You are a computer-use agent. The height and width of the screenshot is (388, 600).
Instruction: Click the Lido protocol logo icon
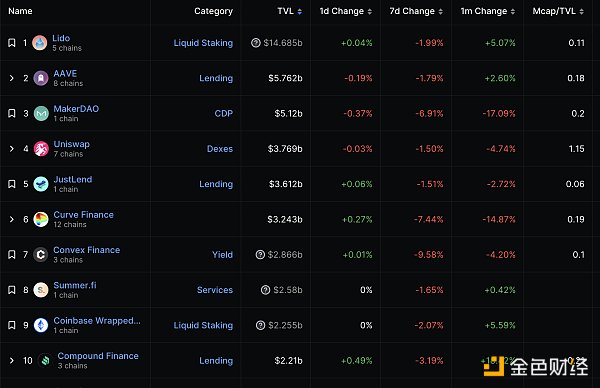[x=39, y=43]
